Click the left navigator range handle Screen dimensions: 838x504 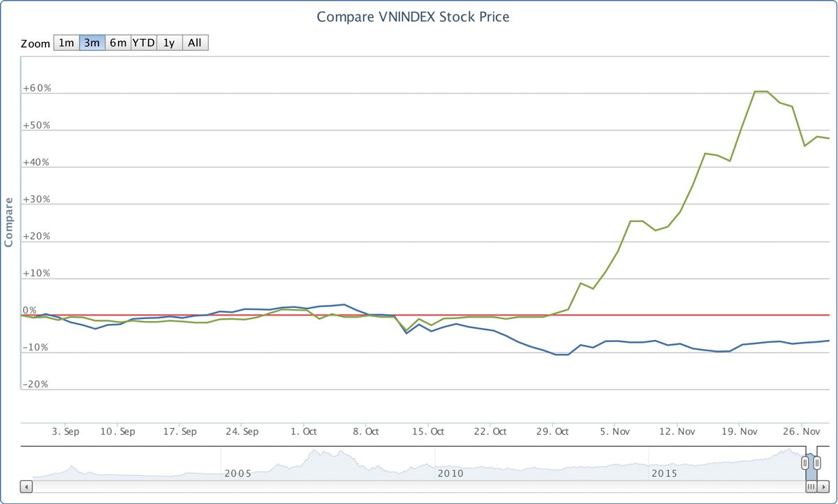coord(804,461)
